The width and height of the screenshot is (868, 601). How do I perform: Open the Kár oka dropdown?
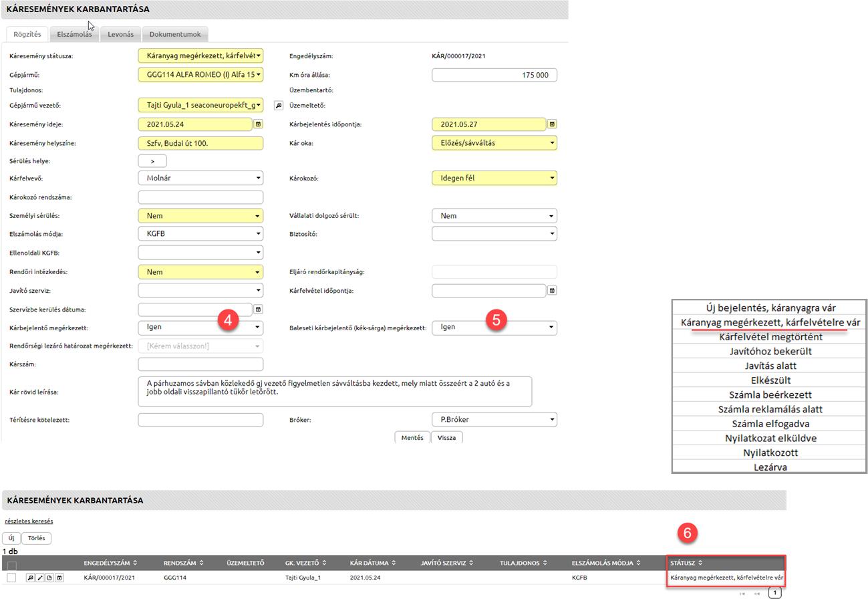coord(494,142)
